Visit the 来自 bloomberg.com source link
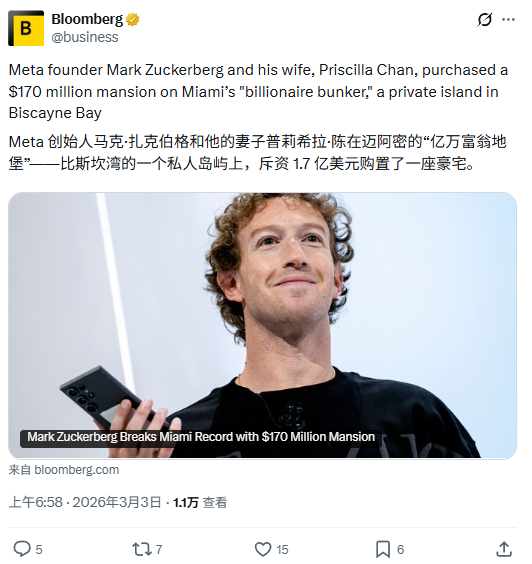The height and width of the screenshot is (564, 532). click(x=64, y=470)
